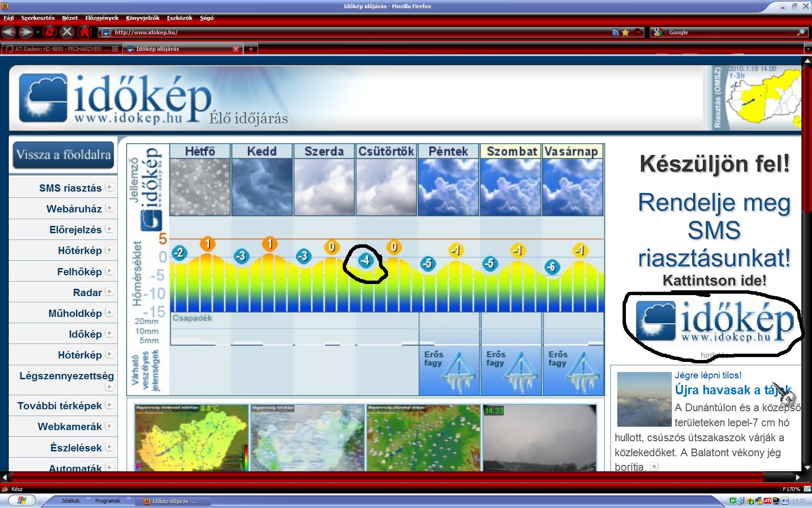Screen dimensions: 812x508
Task: Open the Szerkesztés menu
Action: tap(38, 18)
